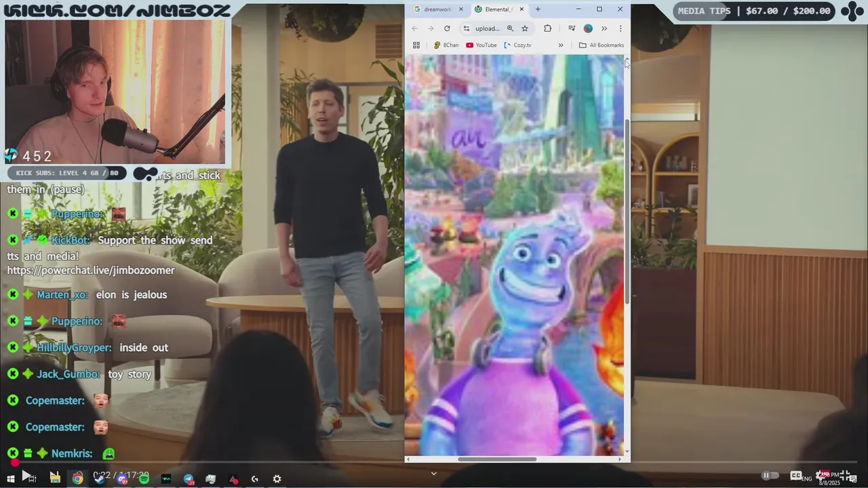The image size is (868, 488).
Task: Close the dreamworks tab
Action: coord(461,9)
